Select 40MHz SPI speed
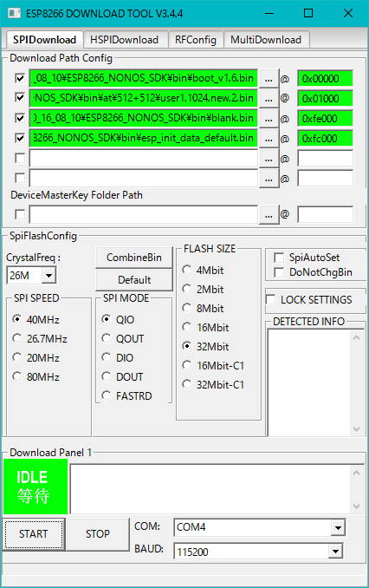Image resolution: width=369 pixels, height=588 pixels. 36,319
